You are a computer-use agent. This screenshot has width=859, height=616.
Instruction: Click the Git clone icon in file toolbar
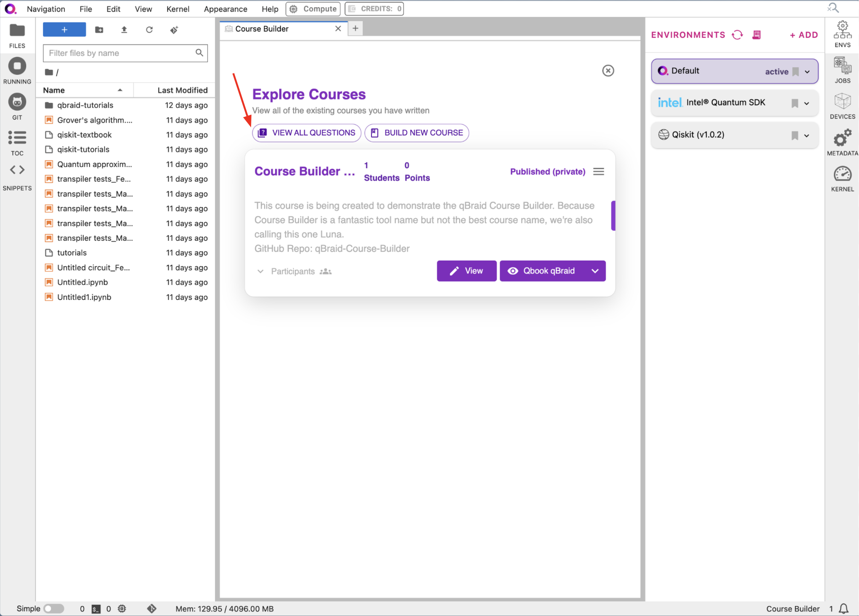(x=174, y=30)
